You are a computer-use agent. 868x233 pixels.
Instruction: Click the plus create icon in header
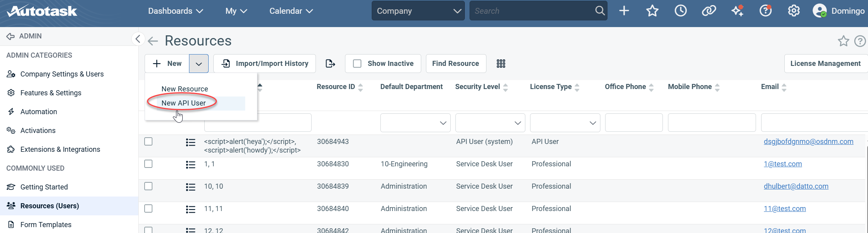point(624,11)
